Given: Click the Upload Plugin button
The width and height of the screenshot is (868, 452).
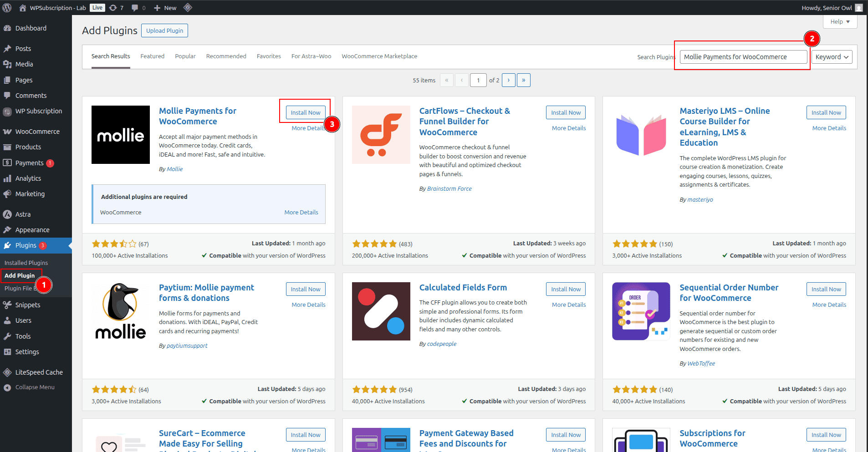Looking at the screenshot, I should (x=164, y=30).
